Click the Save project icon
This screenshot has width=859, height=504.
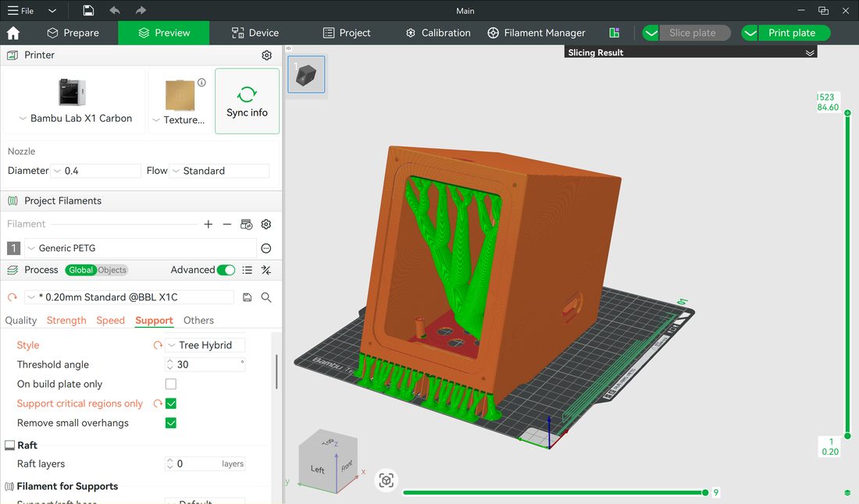(x=88, y=10)
